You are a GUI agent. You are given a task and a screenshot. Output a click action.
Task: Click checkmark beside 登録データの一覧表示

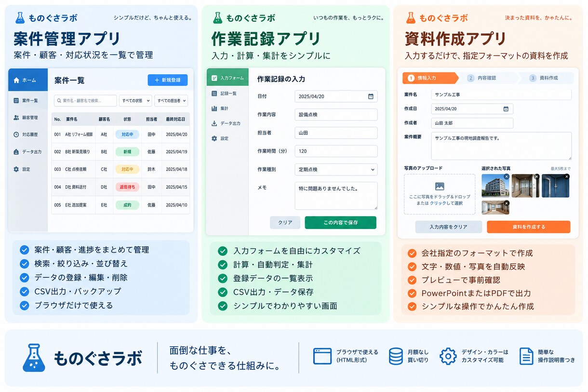[x=223, y=278]
